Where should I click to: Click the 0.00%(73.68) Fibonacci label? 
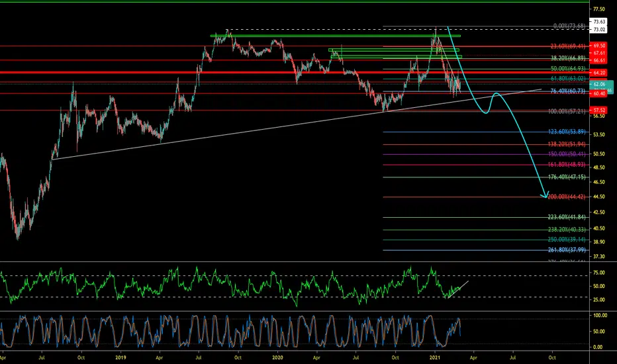(x=569, y=26)
